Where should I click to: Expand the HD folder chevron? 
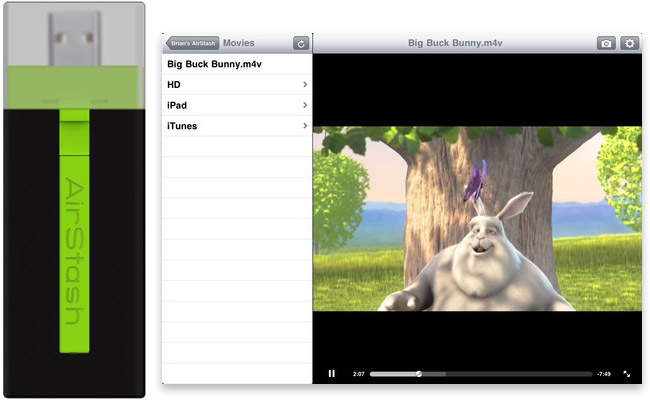(304, 84)
